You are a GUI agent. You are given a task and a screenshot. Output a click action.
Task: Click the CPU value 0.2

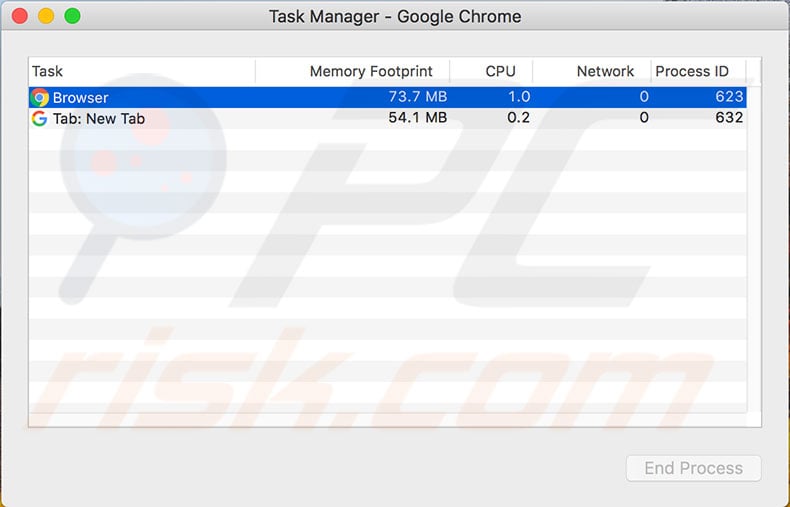(518, 117)
